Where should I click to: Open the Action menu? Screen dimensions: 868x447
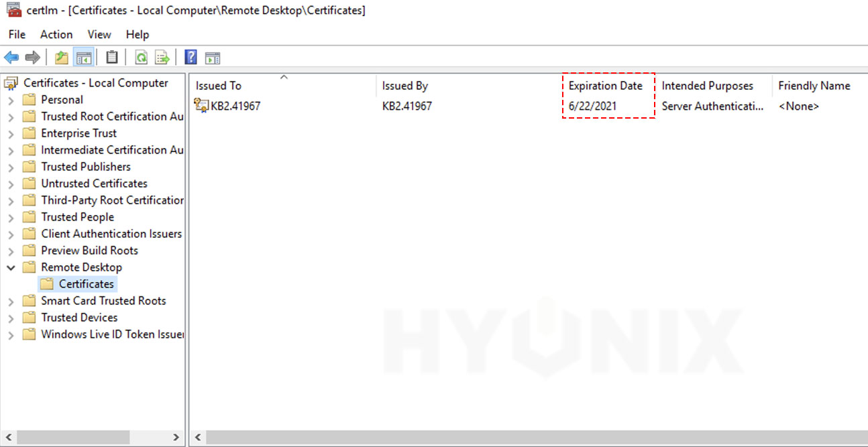pos(56,34)
